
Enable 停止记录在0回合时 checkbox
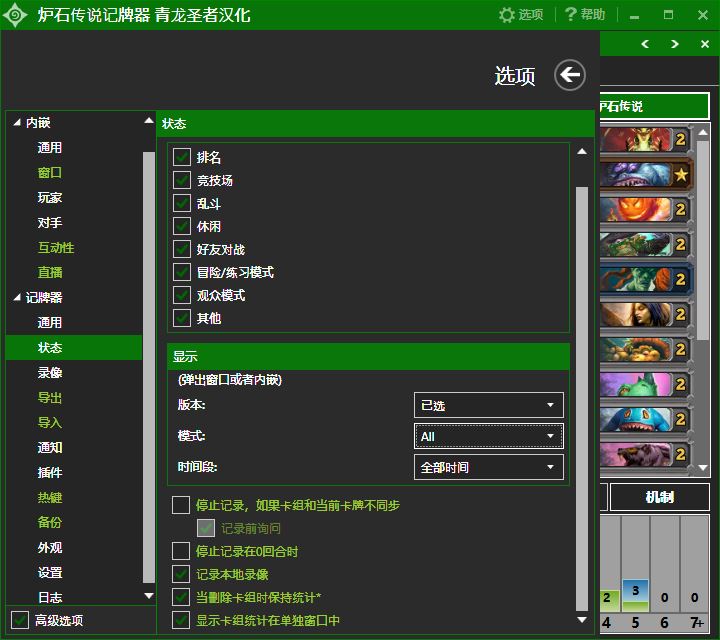[181, 551]
